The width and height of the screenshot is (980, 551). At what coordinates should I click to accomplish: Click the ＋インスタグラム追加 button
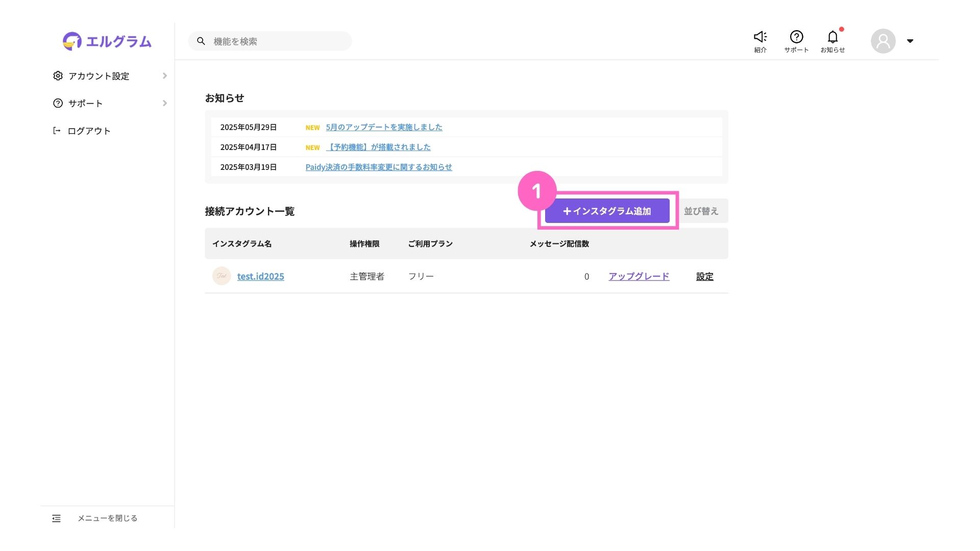(x=607, y=211)
